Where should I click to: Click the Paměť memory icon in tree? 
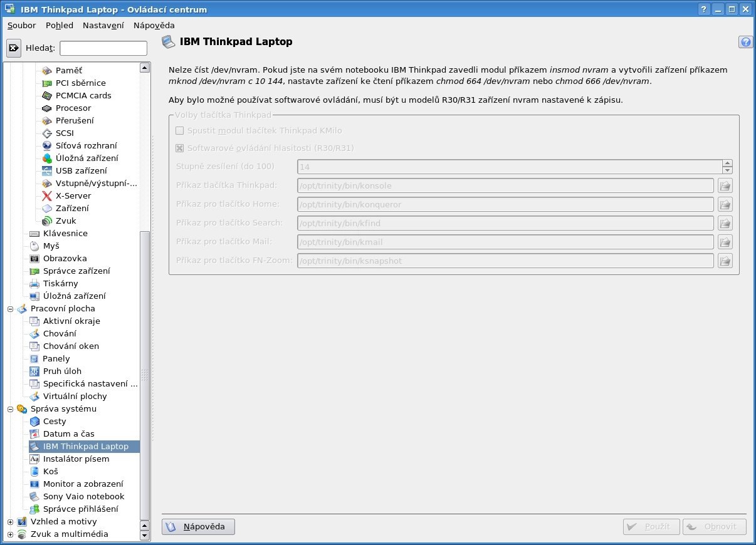point(47,71)
